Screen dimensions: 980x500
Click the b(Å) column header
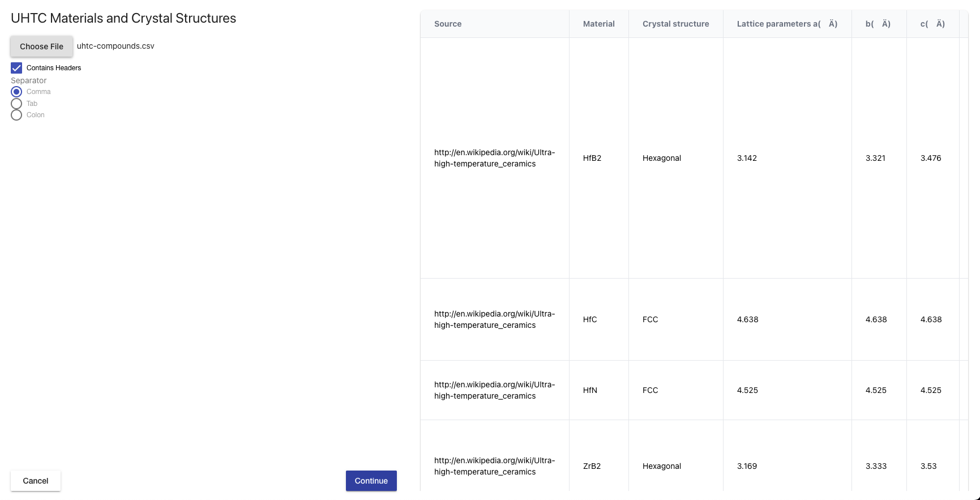pyautogui.click(x=878, y=24)
